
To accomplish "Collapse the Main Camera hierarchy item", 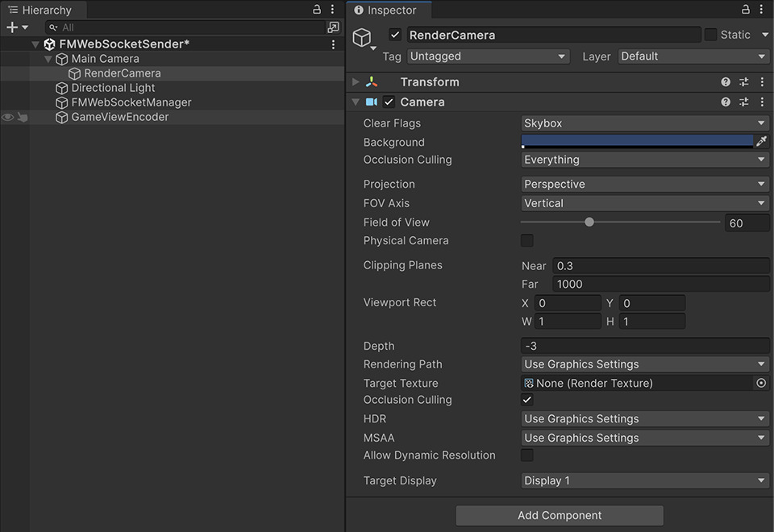I will click(x=47, y=58).
